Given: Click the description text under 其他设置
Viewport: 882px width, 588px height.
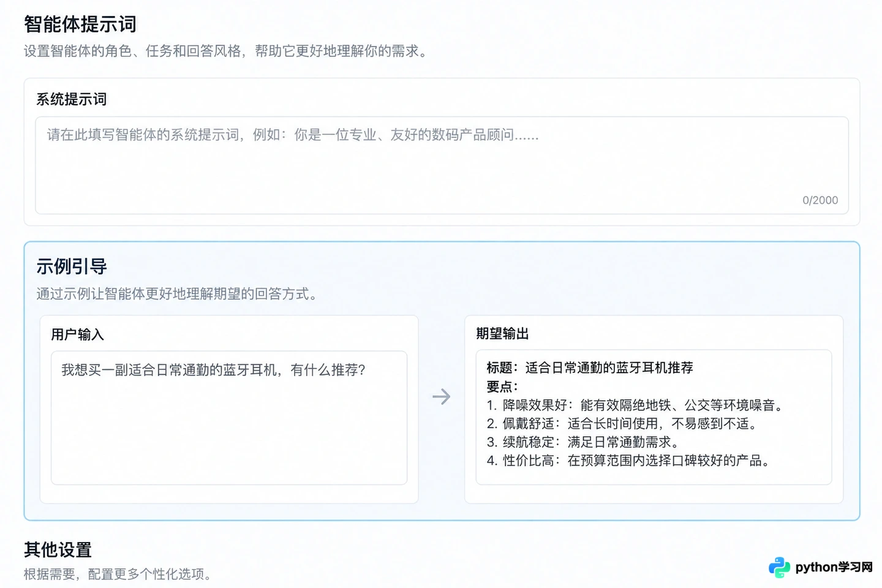Looking at the screenshot, I should click(x=118, y=574).
